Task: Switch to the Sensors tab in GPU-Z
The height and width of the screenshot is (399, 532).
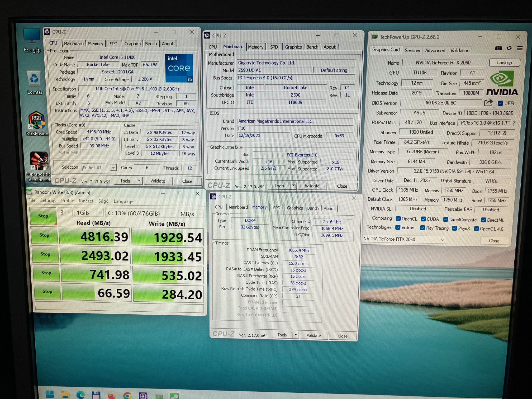Action: [x=412, y=50]
